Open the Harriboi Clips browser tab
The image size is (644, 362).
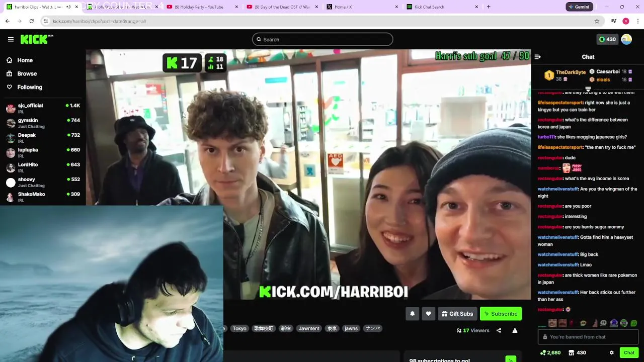40,7
